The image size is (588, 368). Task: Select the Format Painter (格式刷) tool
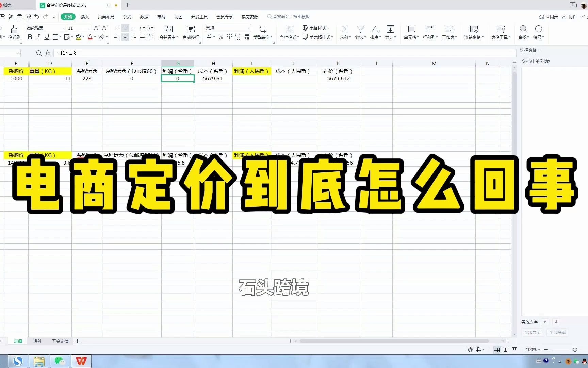(x=14, y=32)
